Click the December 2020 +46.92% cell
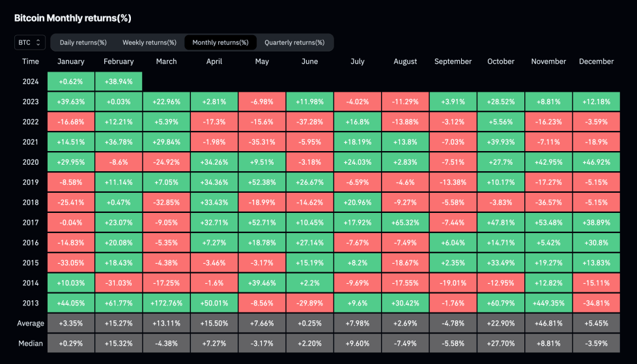The height and width of the screenshot is (364, 637). click(x=596, y=162)
